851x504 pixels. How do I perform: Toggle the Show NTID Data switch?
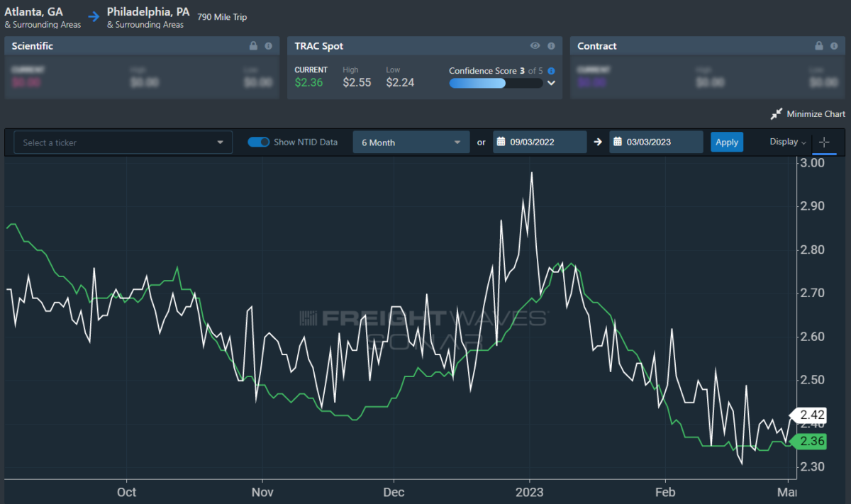coord(258,142)
